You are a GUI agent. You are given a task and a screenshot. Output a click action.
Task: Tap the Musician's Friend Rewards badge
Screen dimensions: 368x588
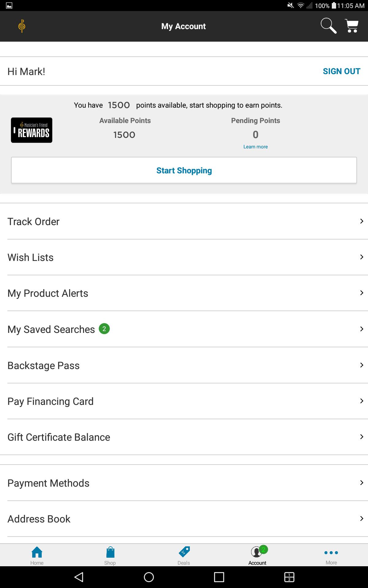click(32, 130)
